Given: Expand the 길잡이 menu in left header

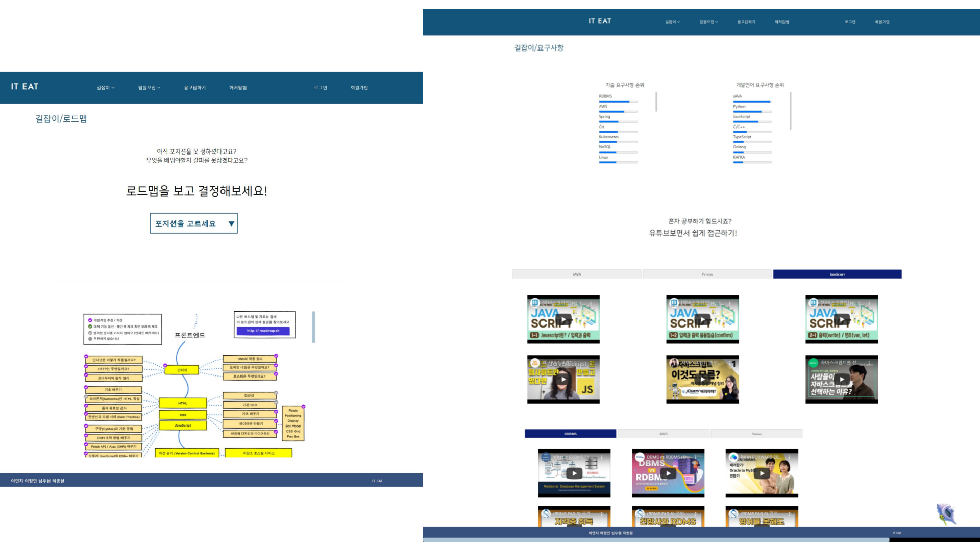Looking at the screenshot, I should [x=106, y=88].
